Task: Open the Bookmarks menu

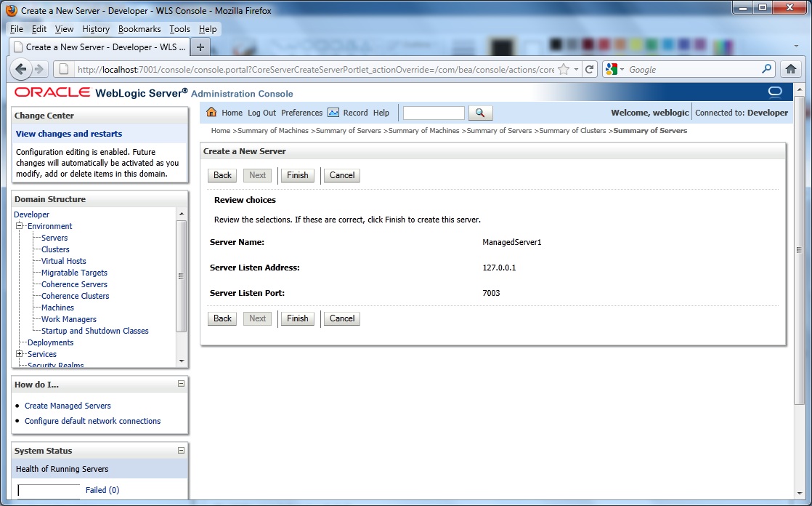Action: pyautogui.click(x=139, y=29)
